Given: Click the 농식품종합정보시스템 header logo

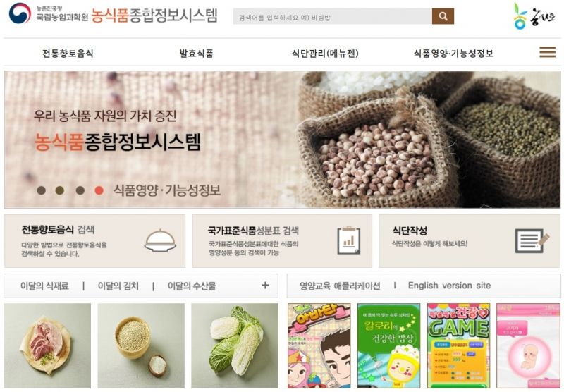Looking at the screenshot, I should [x=114, y=14].
